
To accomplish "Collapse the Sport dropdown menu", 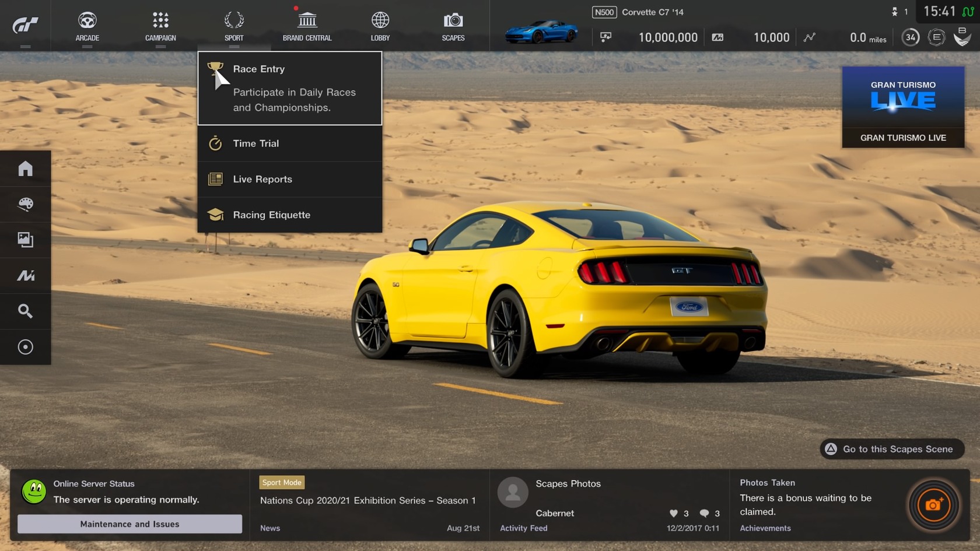I will pyautogui.click(x=234, y=26).
